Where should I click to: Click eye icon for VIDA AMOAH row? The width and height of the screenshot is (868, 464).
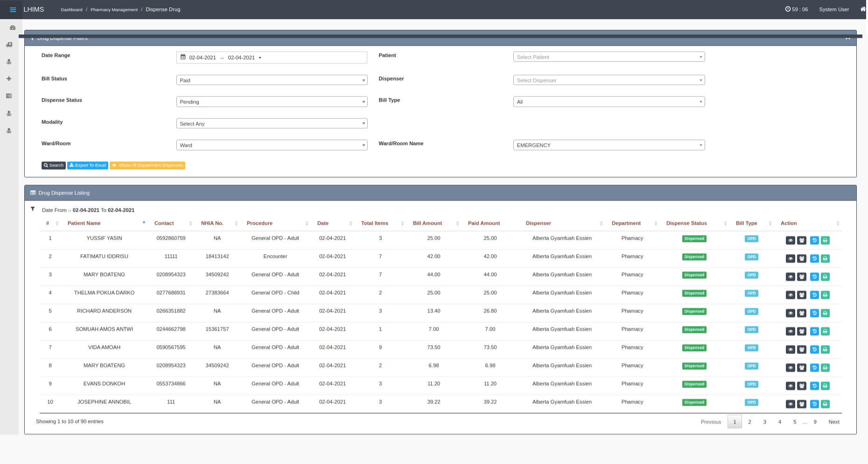[790, 350]
